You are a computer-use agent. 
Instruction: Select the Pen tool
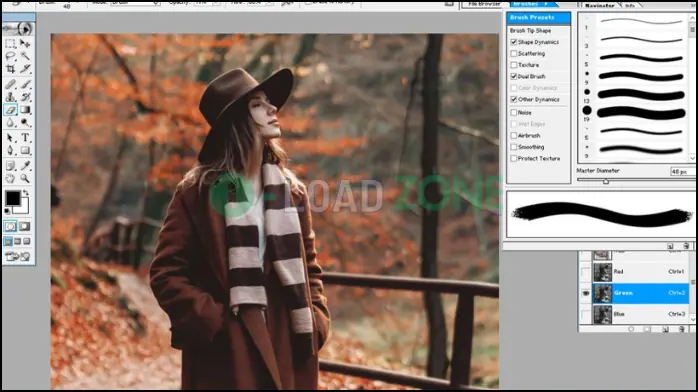tap(11, 150)
